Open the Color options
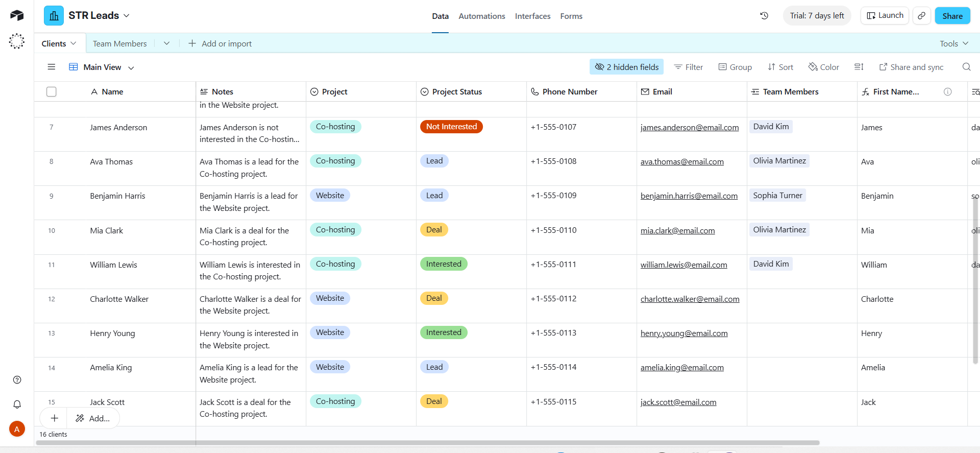The width and height of the screenshot is (980, 453). point(824,67)
